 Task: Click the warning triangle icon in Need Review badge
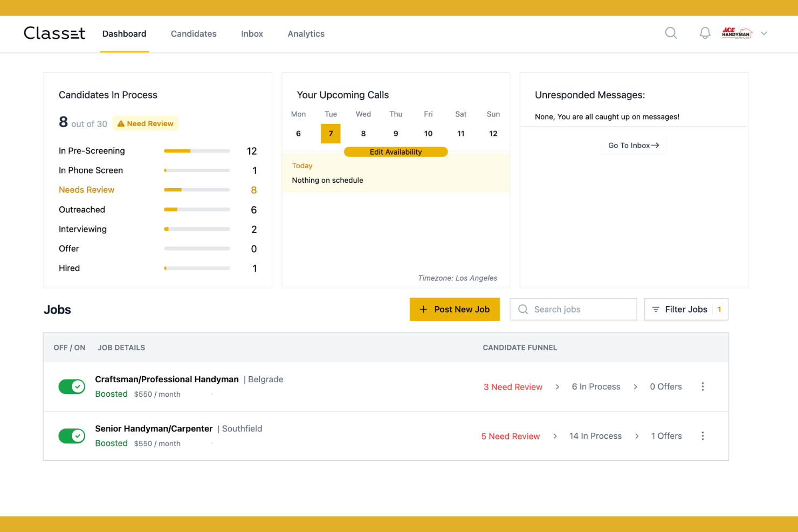point(121,123)
